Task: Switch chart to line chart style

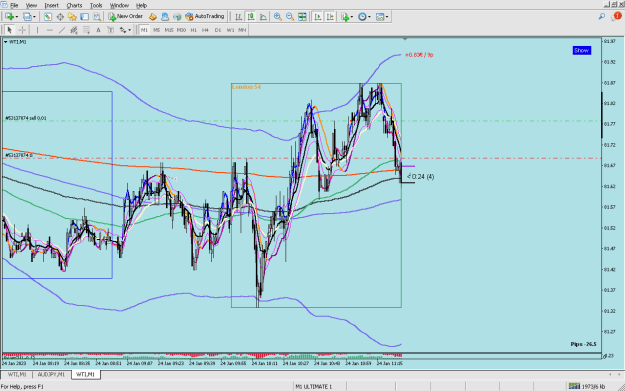Action: pyautogui.click(x=263, y=17)
